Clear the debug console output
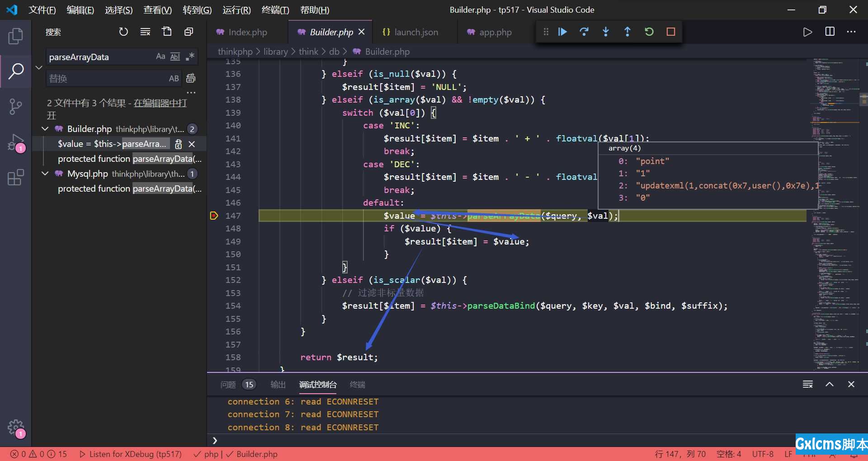 click(x=808, y=384)
